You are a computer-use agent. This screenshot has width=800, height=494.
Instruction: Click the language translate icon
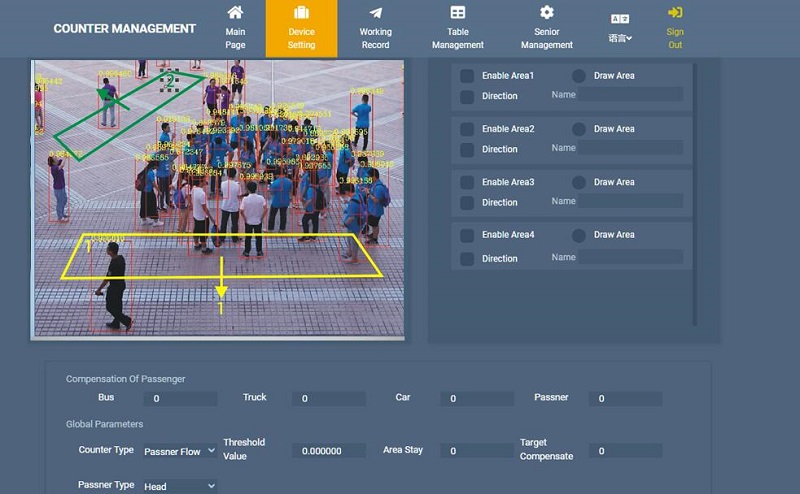point(620,19)
